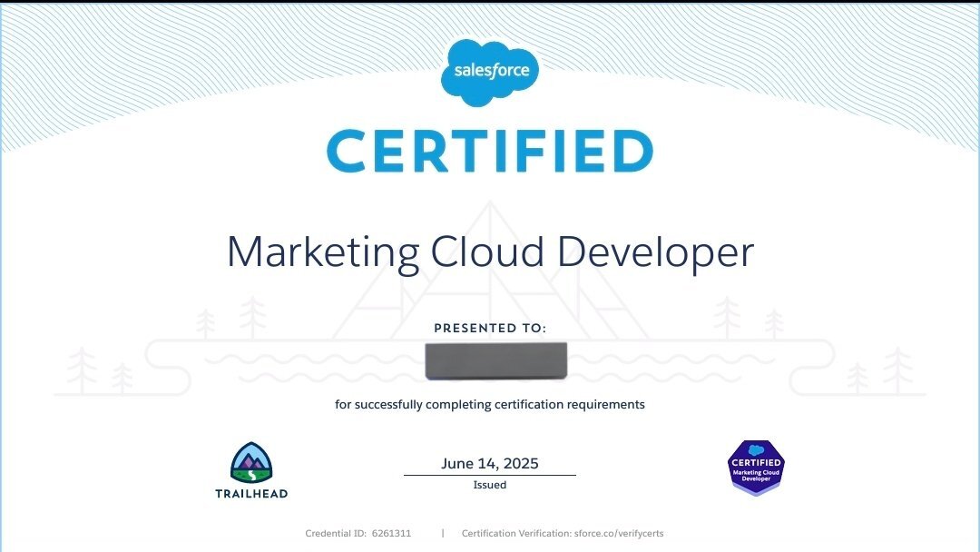The width and height of the screenshot is (980, 552).
Task: Select the successfully completing certification requirements line
Action: pos(490,404)
